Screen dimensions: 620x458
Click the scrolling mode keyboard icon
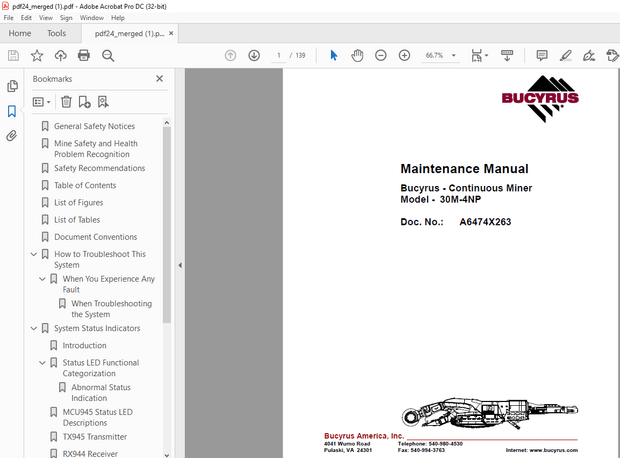click(x=507, y=55)
